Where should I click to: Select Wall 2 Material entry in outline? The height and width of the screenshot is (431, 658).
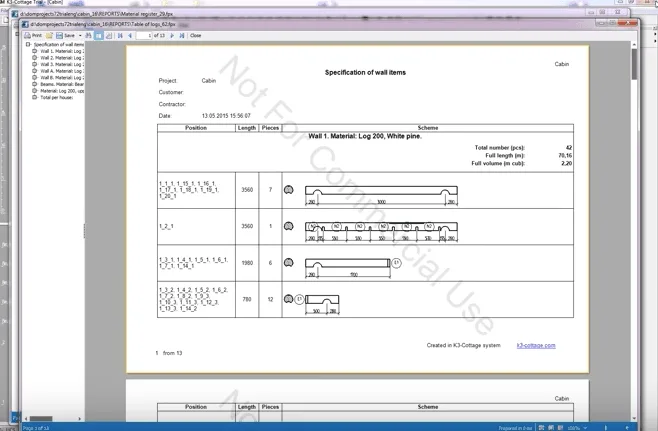coord(62,58)
